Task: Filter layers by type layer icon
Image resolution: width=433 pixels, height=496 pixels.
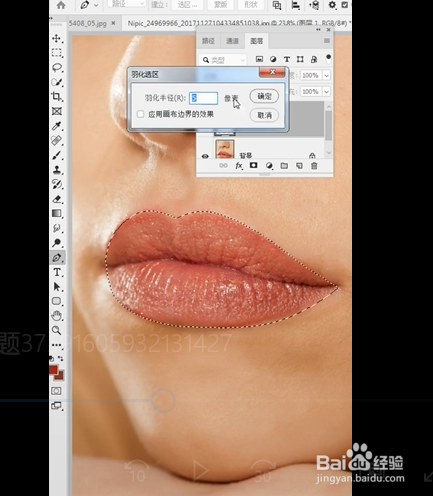Action: (x=287, y=59)
